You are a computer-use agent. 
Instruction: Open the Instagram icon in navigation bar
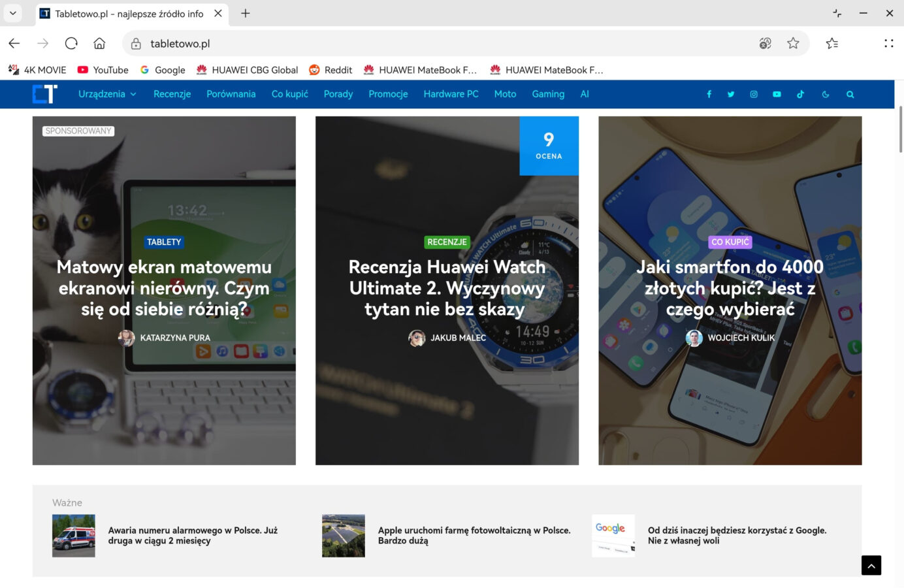tap(754, 94)
